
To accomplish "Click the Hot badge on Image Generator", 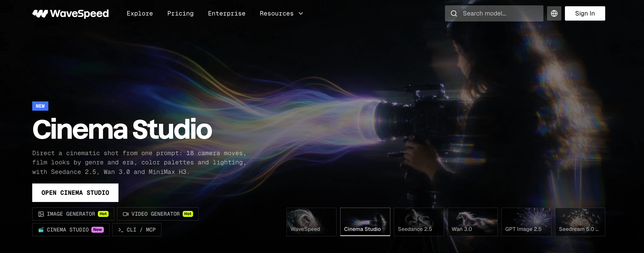I will point(103,214).
